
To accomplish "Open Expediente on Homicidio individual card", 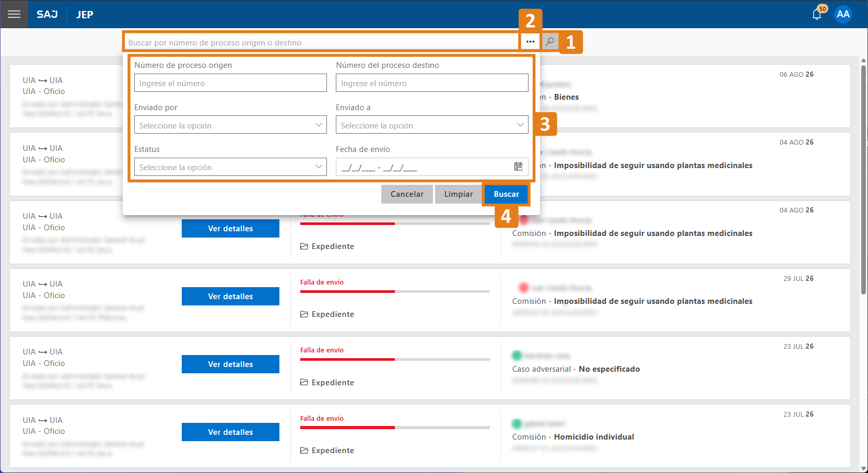I will (327, 450).
